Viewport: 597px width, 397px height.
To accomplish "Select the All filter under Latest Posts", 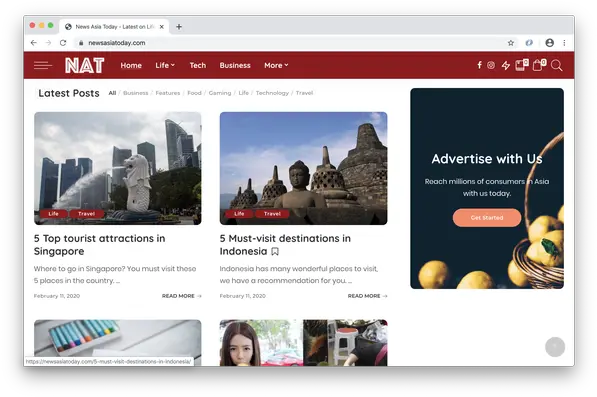I will coord(112,93).
